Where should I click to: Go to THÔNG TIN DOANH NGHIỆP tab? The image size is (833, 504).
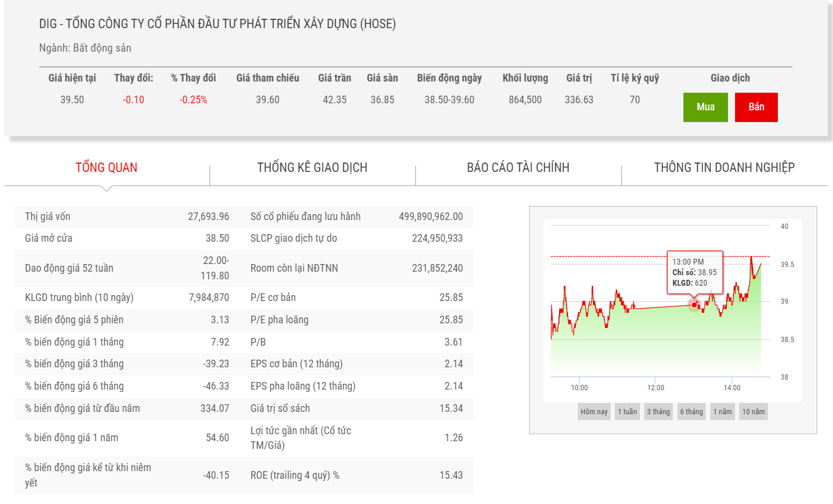724,168
